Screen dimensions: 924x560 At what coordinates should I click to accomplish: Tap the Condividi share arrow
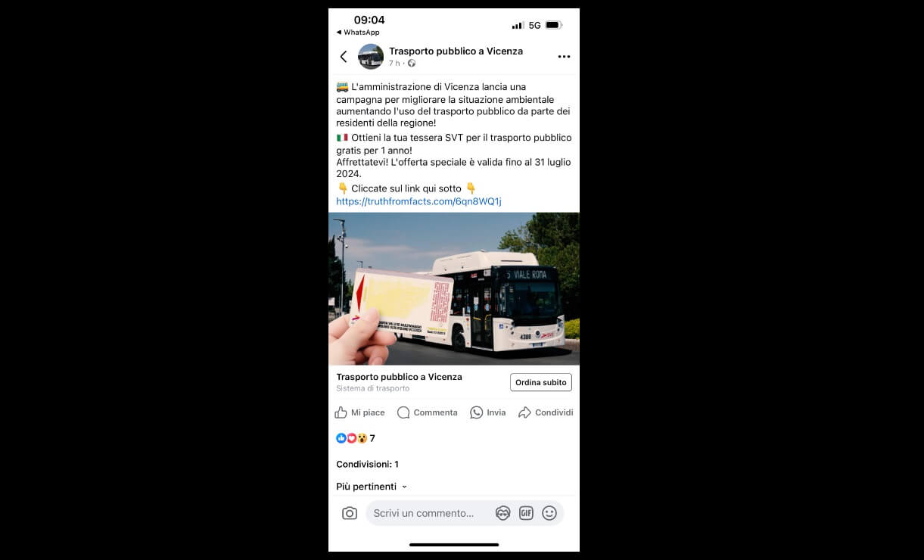pyautogui.click(x=546, y=412)
